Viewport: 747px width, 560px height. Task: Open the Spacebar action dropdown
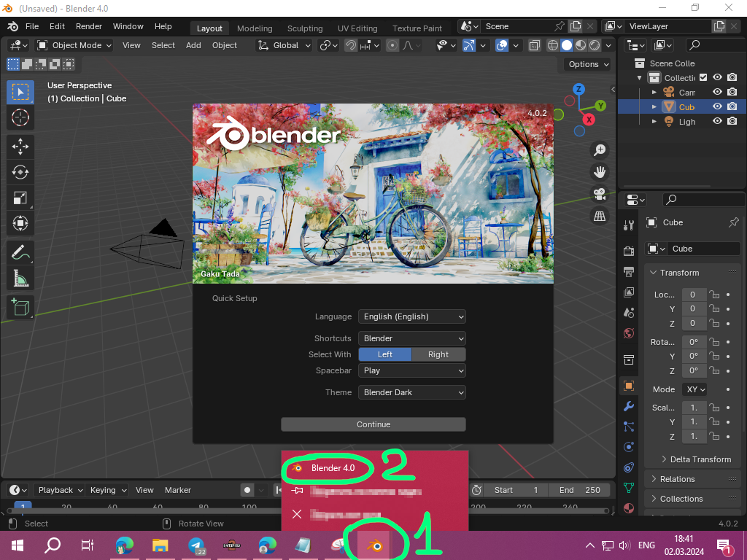412,370
